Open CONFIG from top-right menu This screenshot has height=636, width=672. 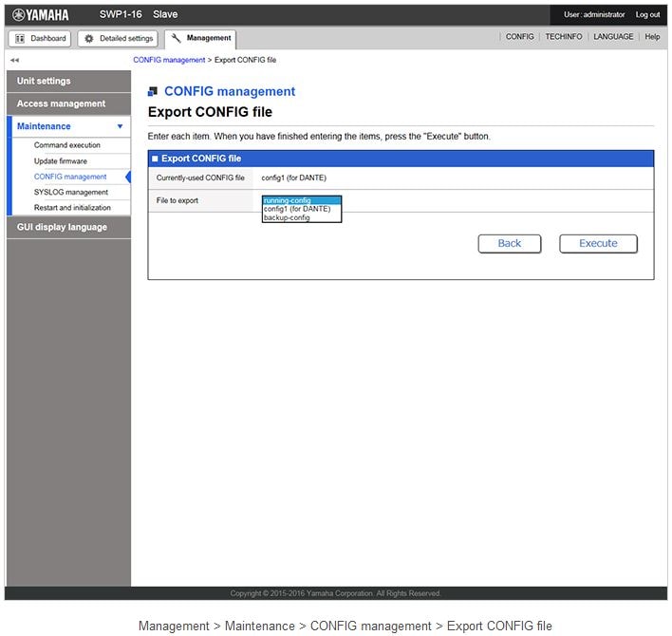[x=519, y=37]
